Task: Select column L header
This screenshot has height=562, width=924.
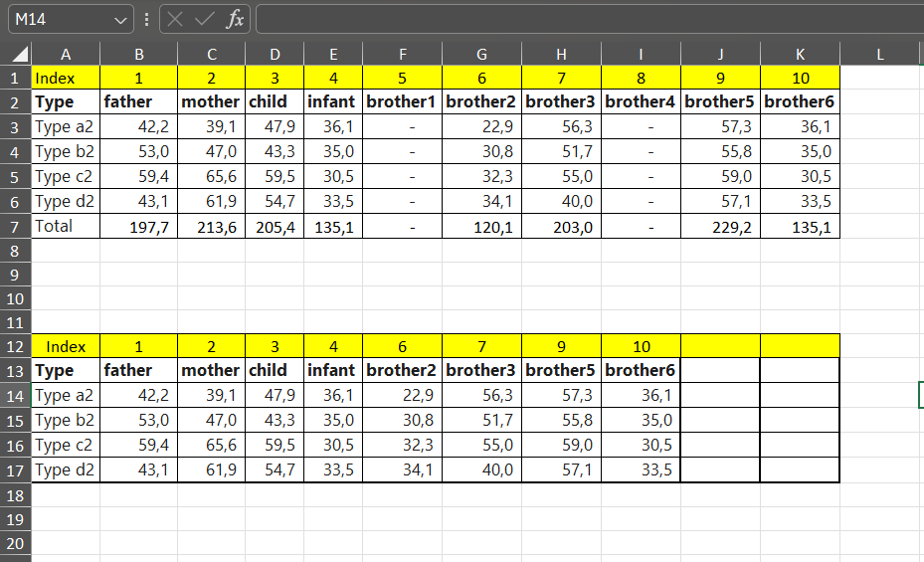Action: tap(880, 54)
